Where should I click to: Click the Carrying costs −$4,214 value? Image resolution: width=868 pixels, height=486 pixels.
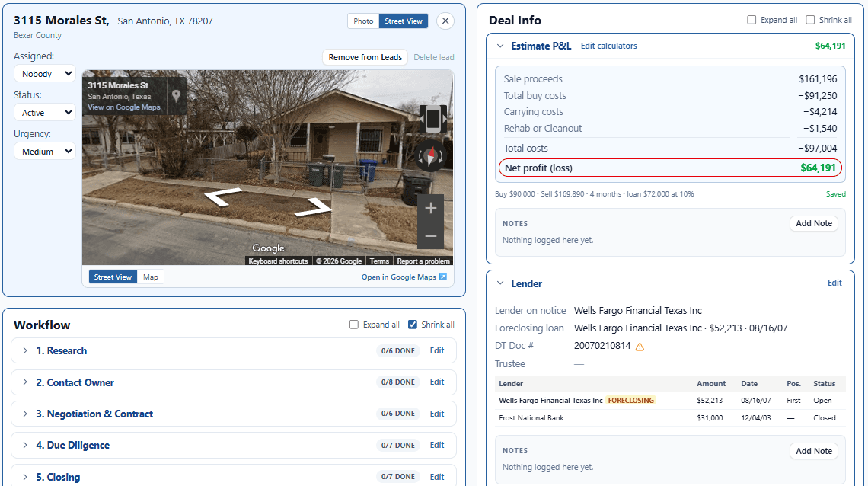(x=820, y=111)
